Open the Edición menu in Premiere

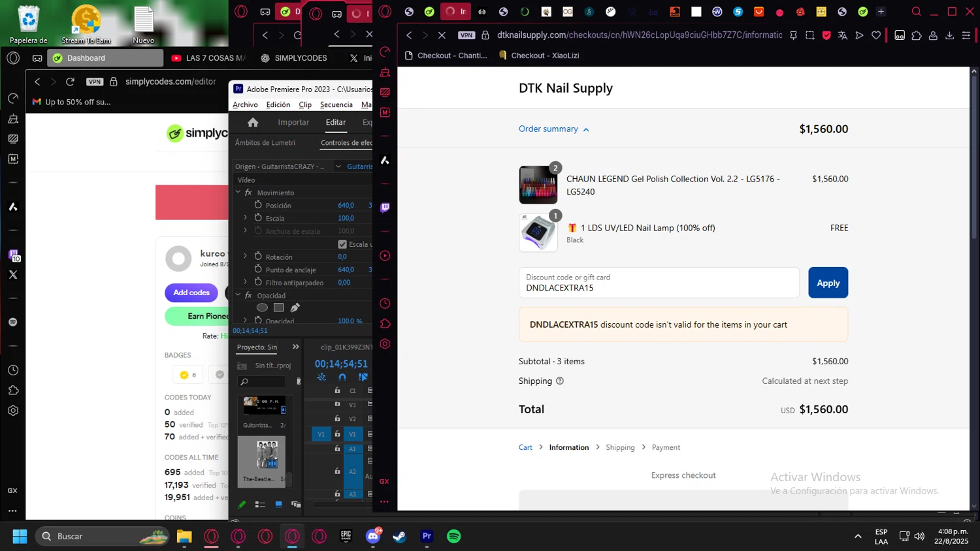click(x=278, y=104)
